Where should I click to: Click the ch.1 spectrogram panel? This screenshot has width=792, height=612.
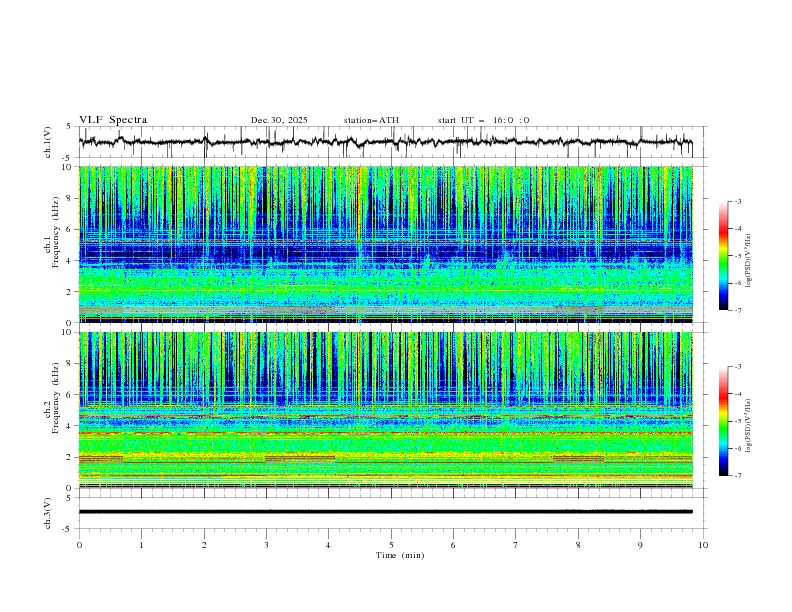pos(385,244)
